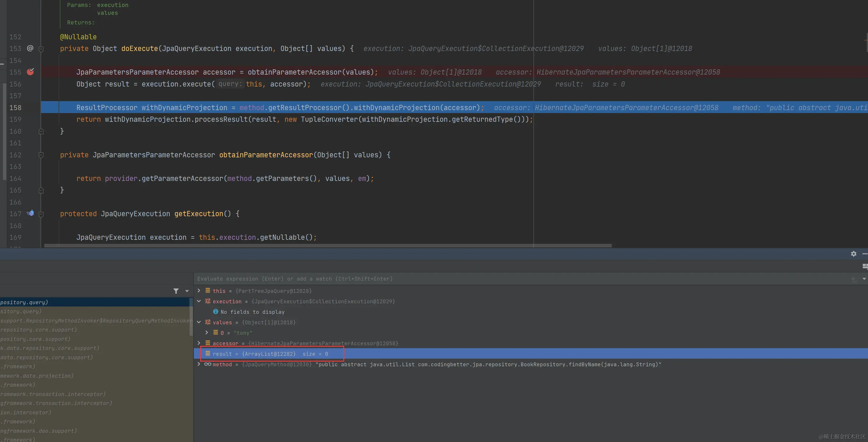The width and height of the screenshot is (868, 442).
Task: Expand the accessor variable node
Action: tap(199, 343)
